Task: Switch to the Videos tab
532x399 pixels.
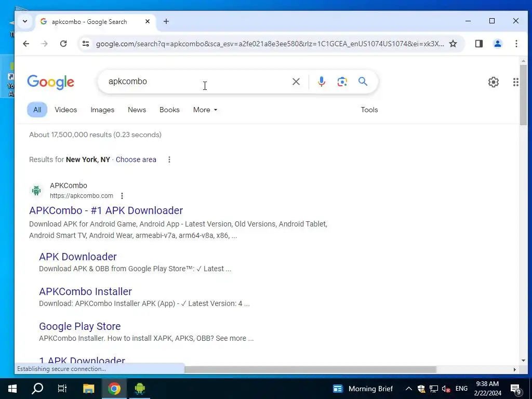Action: pos(66,110)
